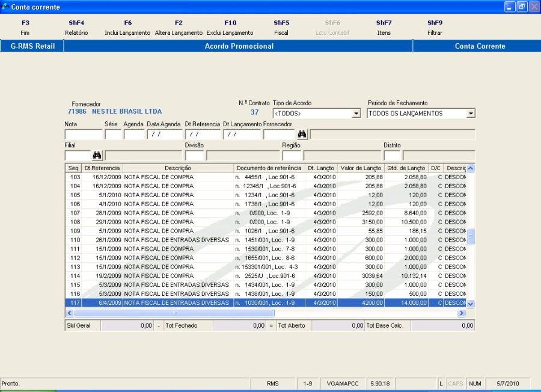Select row 110 in the table
541x392 pixels.
(180, 240)
